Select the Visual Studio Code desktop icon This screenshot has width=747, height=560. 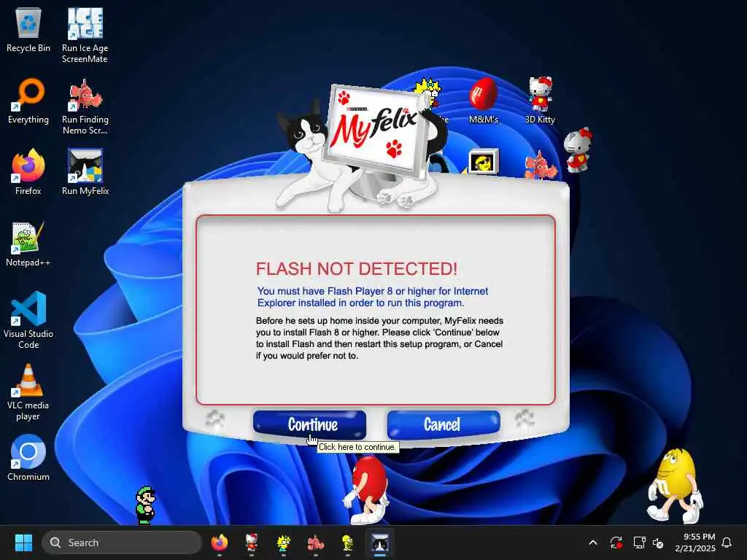(x=28, y=320)
